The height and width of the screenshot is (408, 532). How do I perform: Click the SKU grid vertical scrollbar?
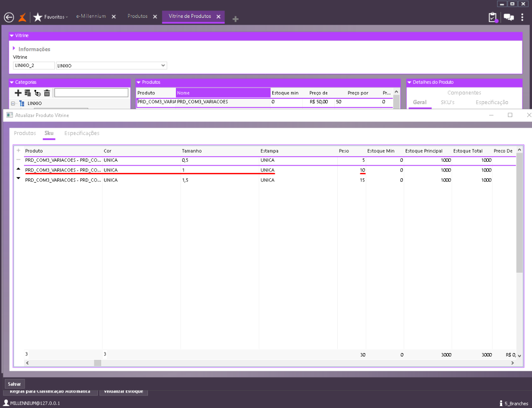pos(519,212)
